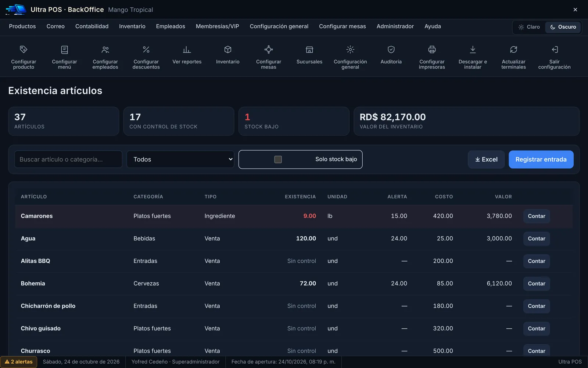This screenshot has height=368, width=588.
Task: Open the Ayuda menu
Action: pyautogui.click(x=433, y=26)
